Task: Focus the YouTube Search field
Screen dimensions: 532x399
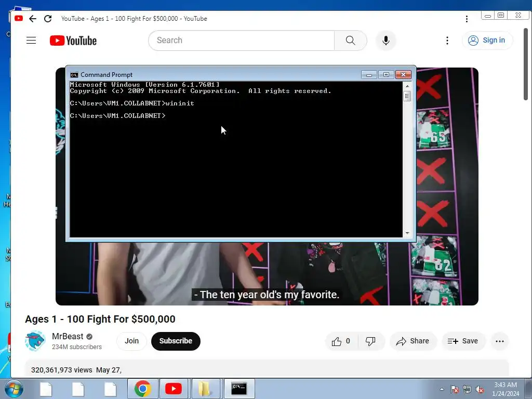Action: click(x=241, y=41)
